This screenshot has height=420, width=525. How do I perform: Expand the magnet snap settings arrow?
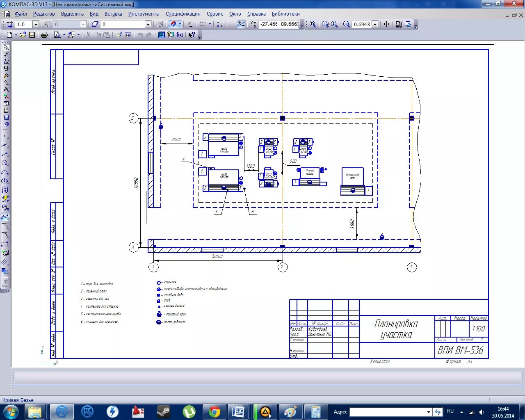tap(180, 24)
